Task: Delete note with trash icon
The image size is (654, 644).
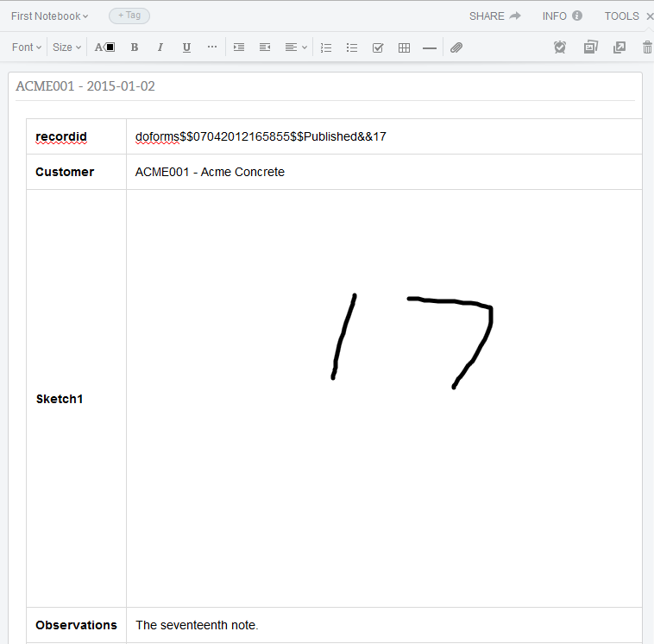Action: coord(647,47)
